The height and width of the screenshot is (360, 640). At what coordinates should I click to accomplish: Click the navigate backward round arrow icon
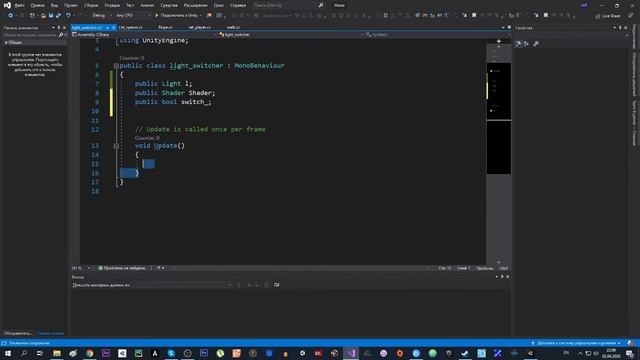click(10, 16)
